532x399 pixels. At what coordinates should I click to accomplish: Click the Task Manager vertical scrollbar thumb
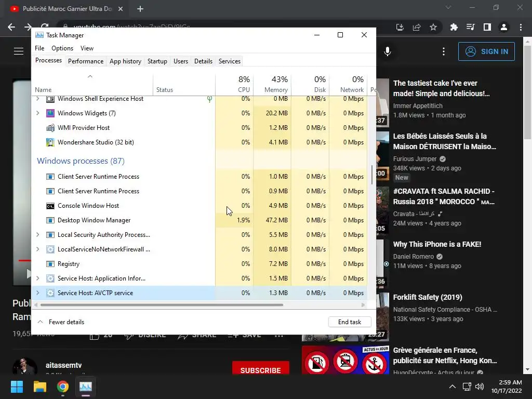[x=372, y=175]
